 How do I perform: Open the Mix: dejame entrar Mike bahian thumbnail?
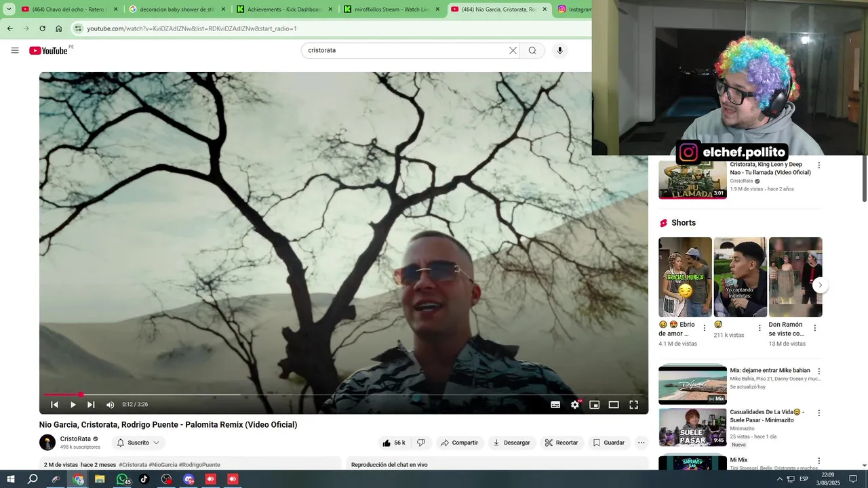point(692,385)
